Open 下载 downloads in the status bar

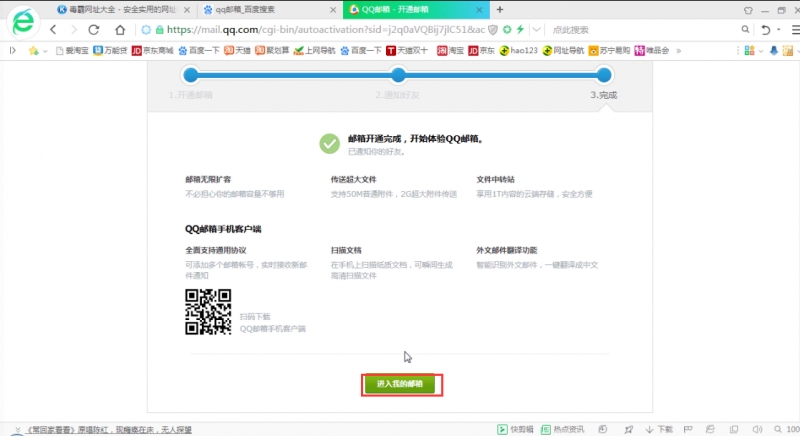click(x=659, y=429)
